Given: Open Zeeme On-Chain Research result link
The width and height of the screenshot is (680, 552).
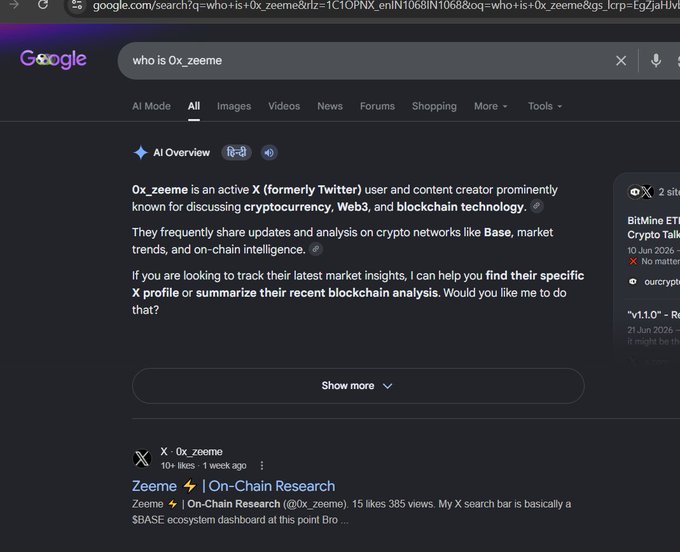Looking at the screenshot, I should coord(233,486).
